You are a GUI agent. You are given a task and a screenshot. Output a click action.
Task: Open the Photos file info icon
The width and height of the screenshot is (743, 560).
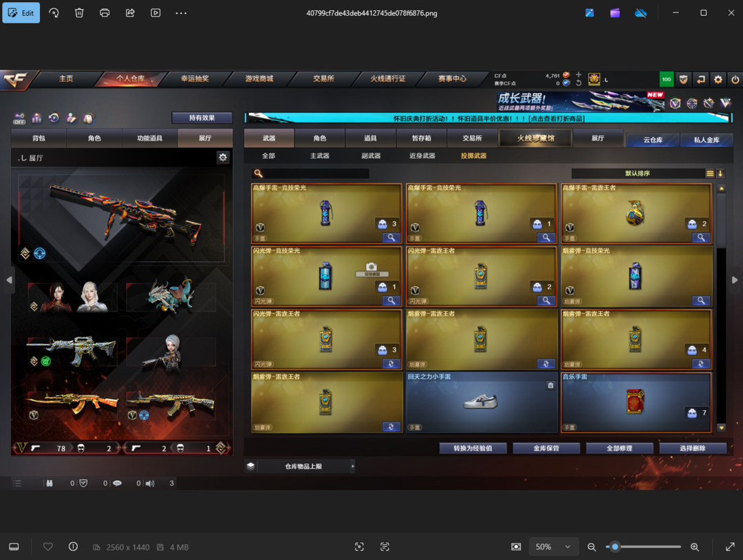tap(73, 547)
